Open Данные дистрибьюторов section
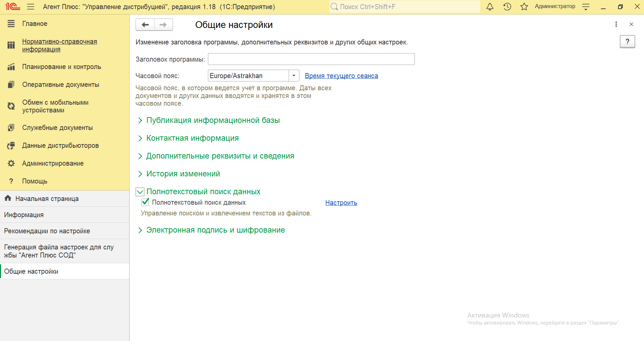The image size is (644, 341). [x=60, y=145]
